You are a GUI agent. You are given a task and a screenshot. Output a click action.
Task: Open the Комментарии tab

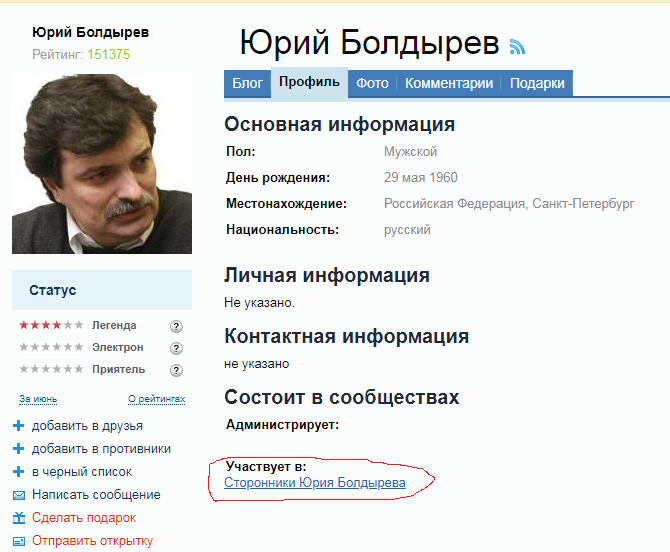point(449,83)
